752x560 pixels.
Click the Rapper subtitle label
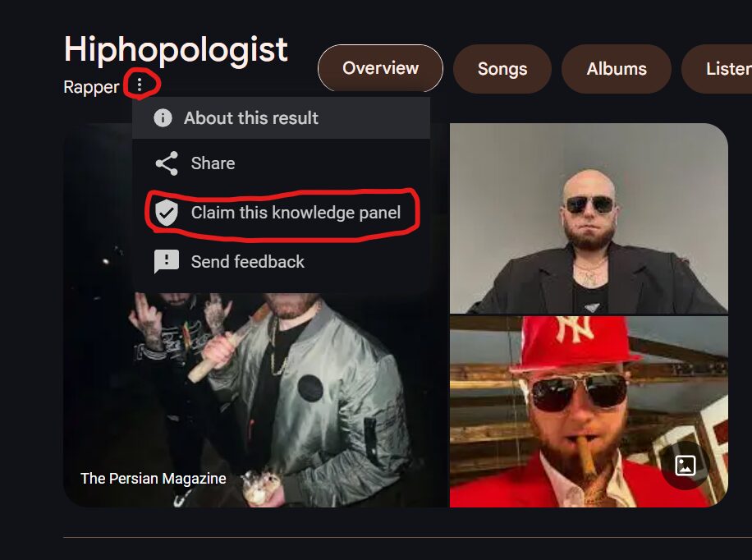pyautogui.click(x=91, y=87)
